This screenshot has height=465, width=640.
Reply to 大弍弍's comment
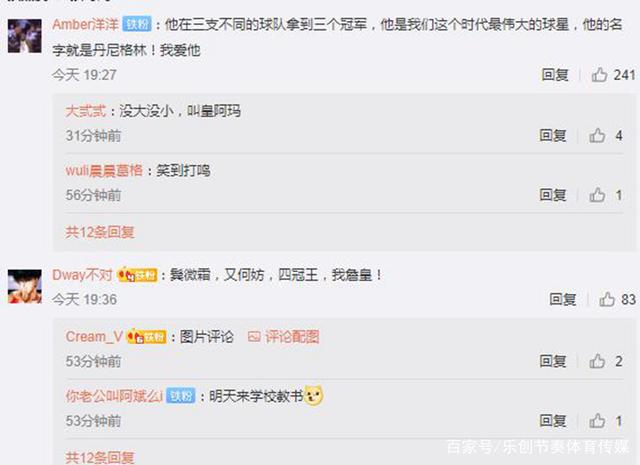click(553, 135)
